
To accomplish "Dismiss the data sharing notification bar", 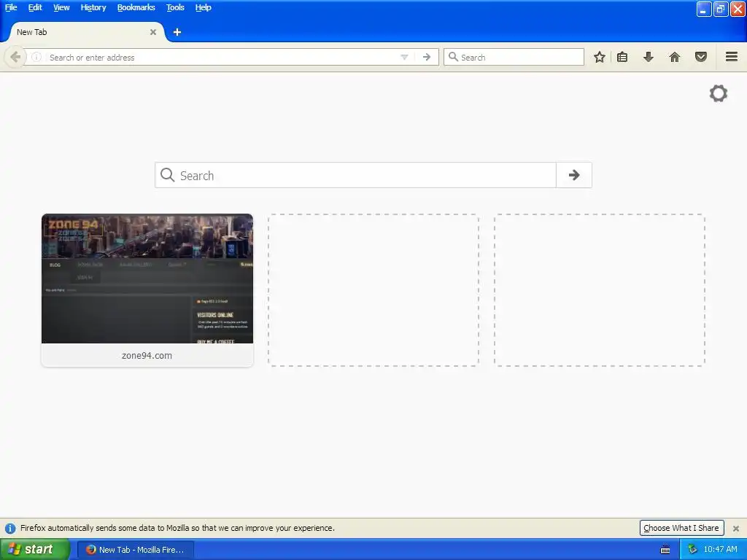I will coord(736,528).
